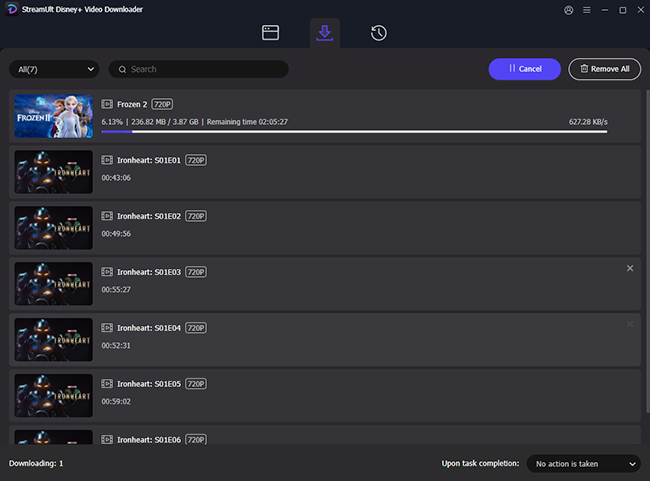This screenshot has width=650, height=481.
Task: Click the Ironheart S01E01 thumbnail
Action: tap(53, 172)
